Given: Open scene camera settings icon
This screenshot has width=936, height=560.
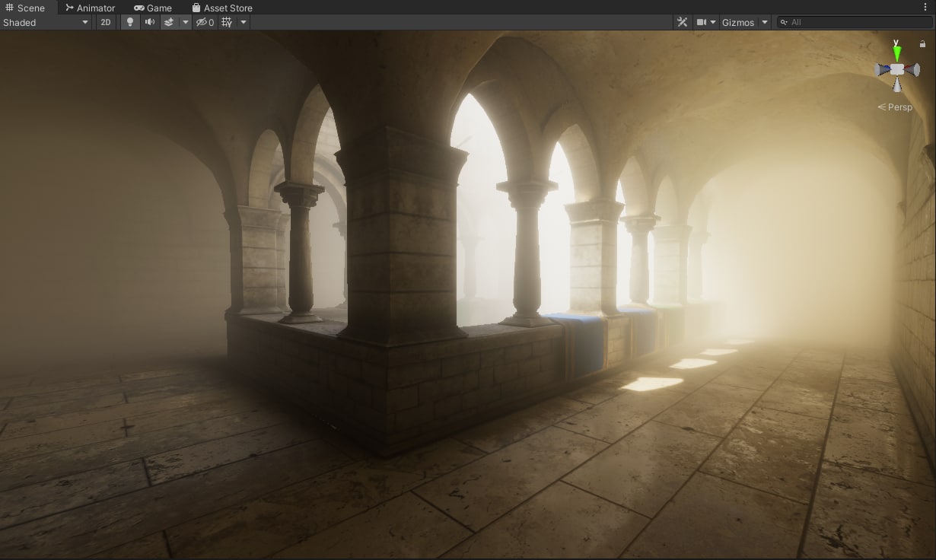Looking at the screenshot, I should (706, 22).
